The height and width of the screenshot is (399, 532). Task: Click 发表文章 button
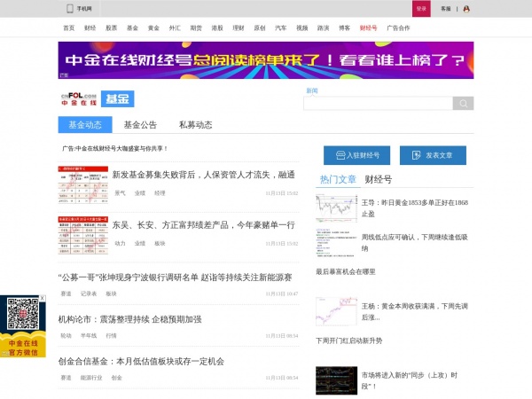433,155
